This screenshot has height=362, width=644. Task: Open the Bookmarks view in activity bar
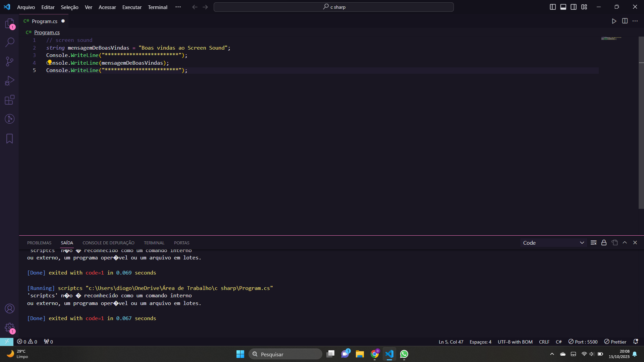(10, 138)
